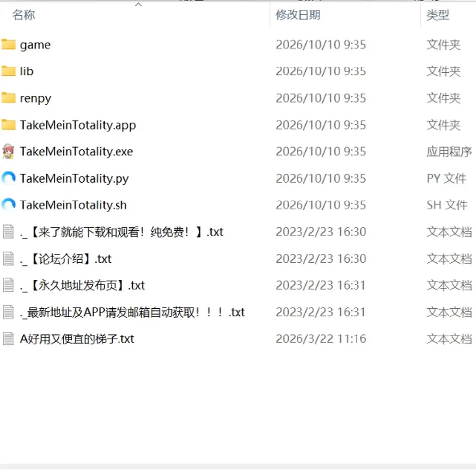Click the lib folder icon

coord(8,71)
